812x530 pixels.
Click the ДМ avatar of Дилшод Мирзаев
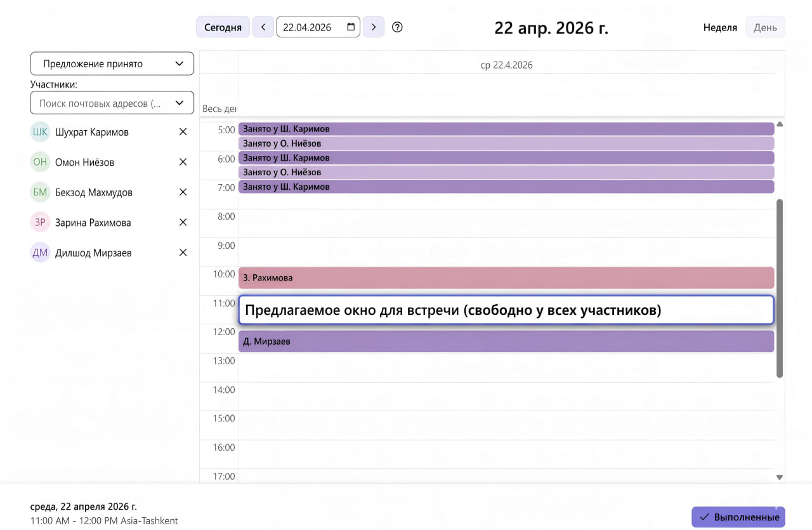click(40, 253)
